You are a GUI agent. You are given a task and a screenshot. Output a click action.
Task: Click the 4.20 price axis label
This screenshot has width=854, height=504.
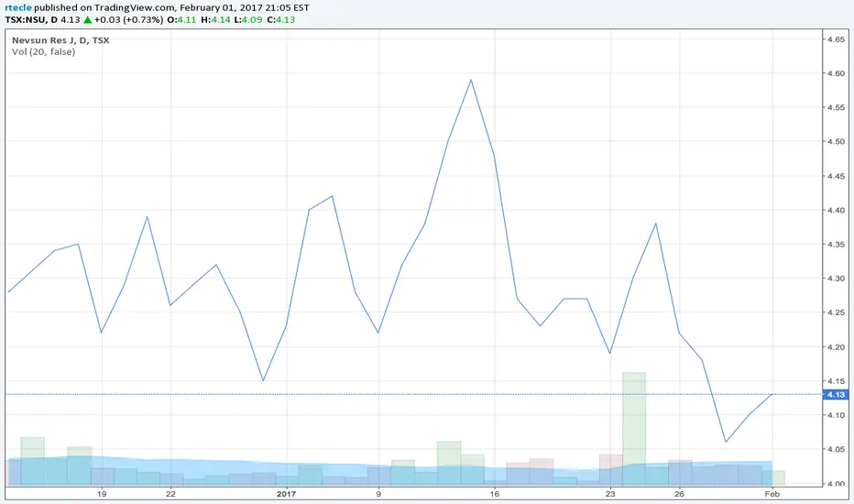[836, 347]
